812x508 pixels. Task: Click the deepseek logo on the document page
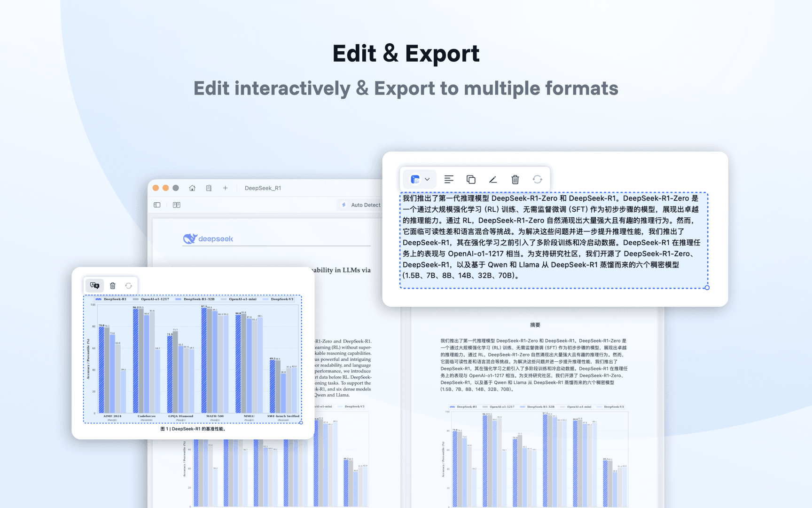pyautogui.click(x=208, y=238)
